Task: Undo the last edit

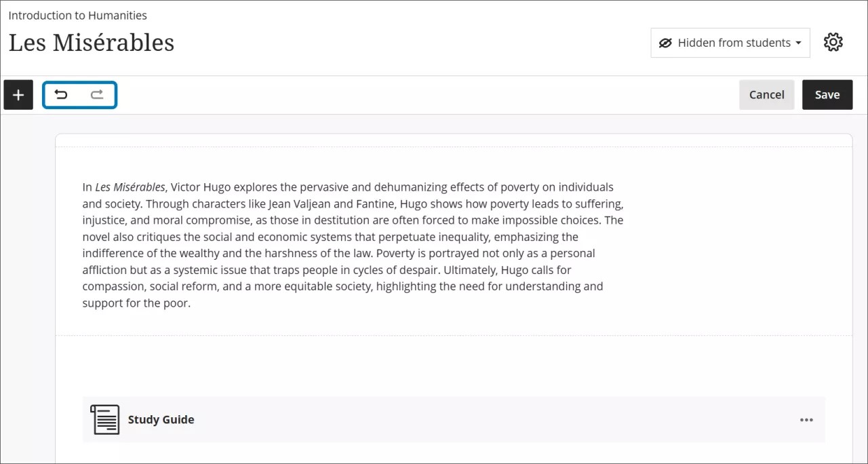Action: pos(61,95)
